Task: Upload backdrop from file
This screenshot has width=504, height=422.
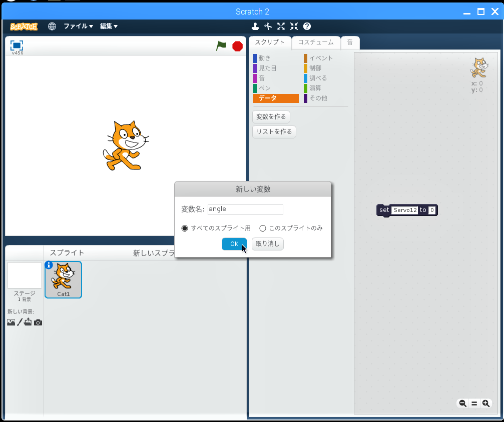Action: [28, 322]
